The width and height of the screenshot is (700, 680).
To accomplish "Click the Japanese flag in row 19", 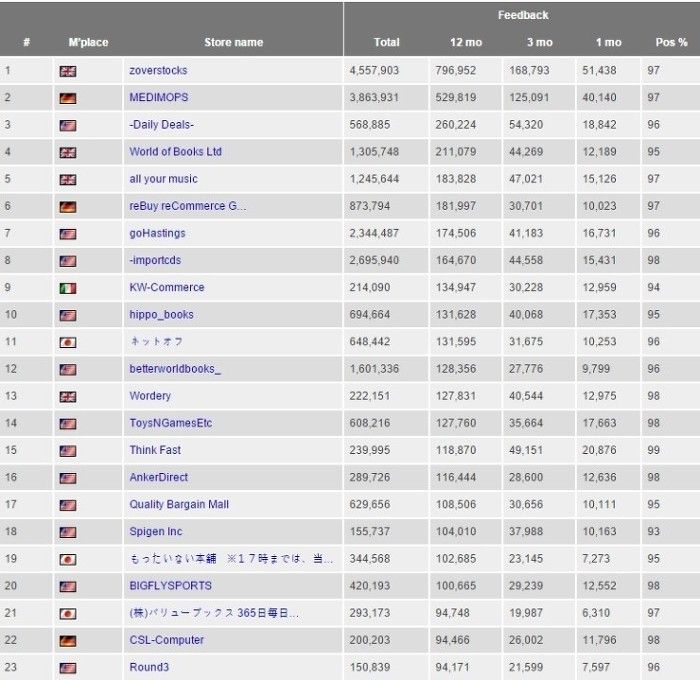I will (x=68, y=559).
